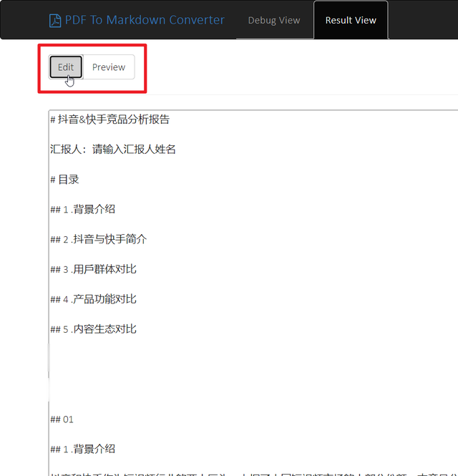Viewport: 458px width, 476px height.
Task: Click the '## 4 .产品功能对比' line
Action: [94, 299]
